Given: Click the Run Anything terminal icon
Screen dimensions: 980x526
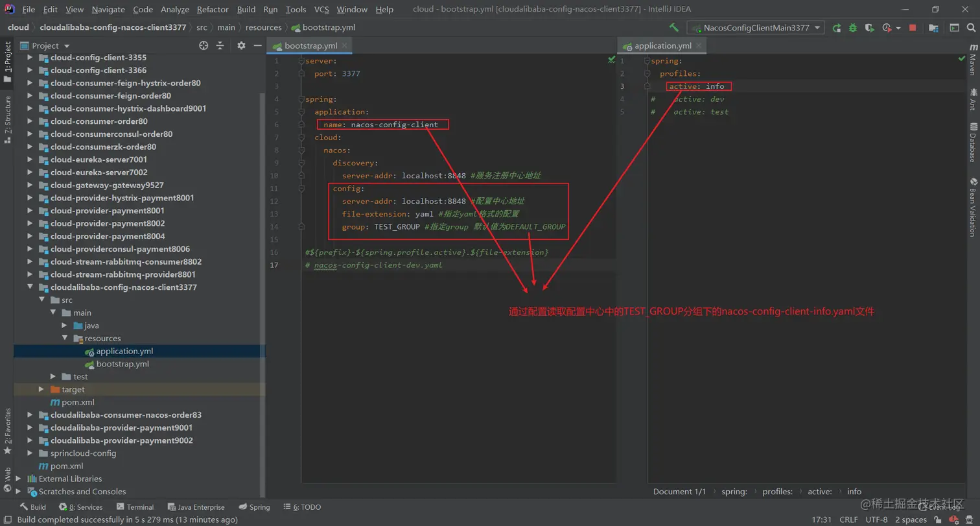Looking at the screenshot, I should (x=954, y=28).
